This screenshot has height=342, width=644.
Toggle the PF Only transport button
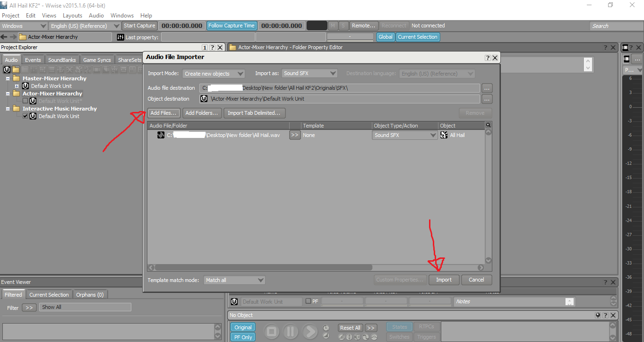coord(243,337)
